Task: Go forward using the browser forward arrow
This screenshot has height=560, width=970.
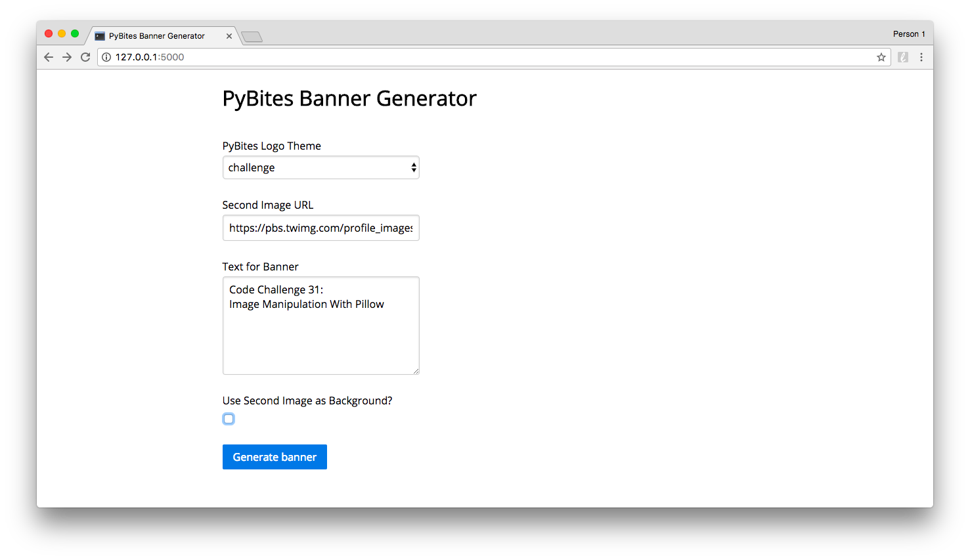Action: point(67,57)
